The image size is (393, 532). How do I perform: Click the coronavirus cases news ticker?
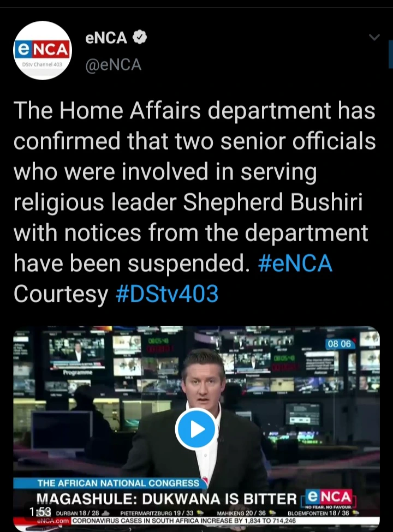tap(183, 521)
